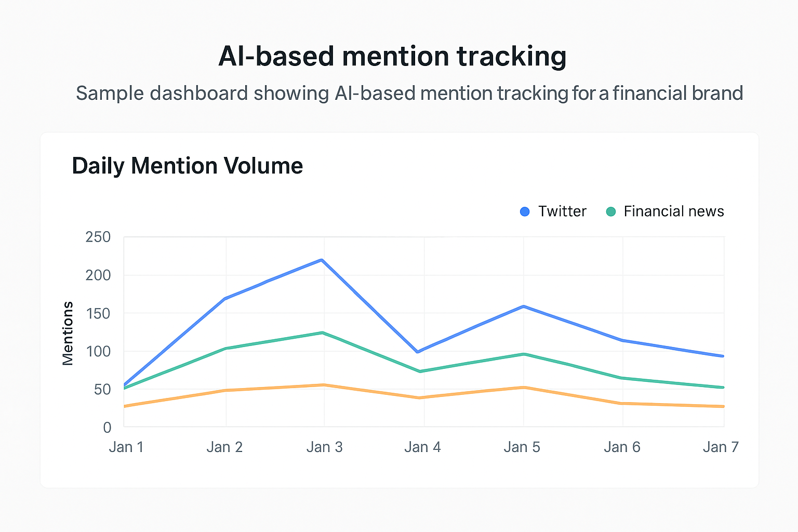Click the Twitter line peak on Jan 3

click(x=322, y=260)
